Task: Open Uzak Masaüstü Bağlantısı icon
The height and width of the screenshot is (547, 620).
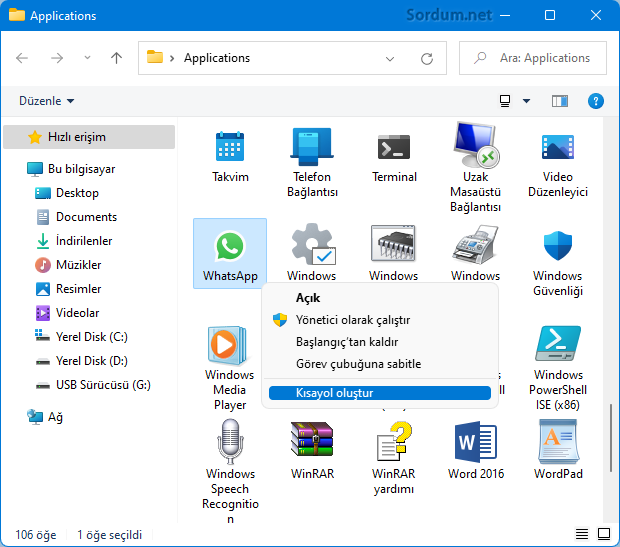Action: 476,145
